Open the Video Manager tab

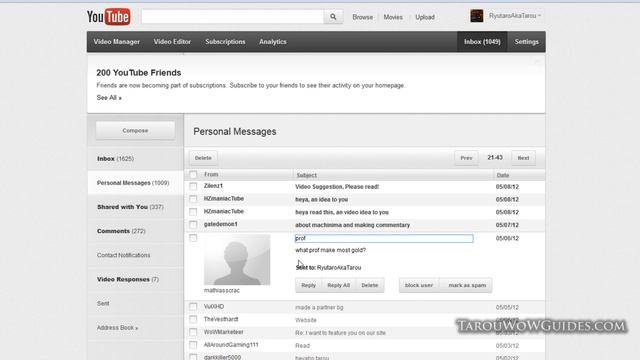117,42
